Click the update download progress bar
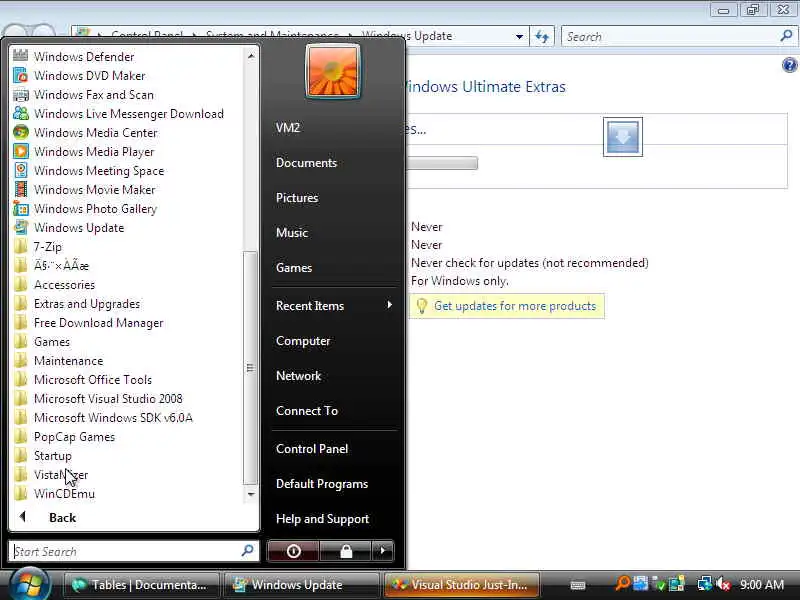Screen dimensions: 800x600 point(442,163)
